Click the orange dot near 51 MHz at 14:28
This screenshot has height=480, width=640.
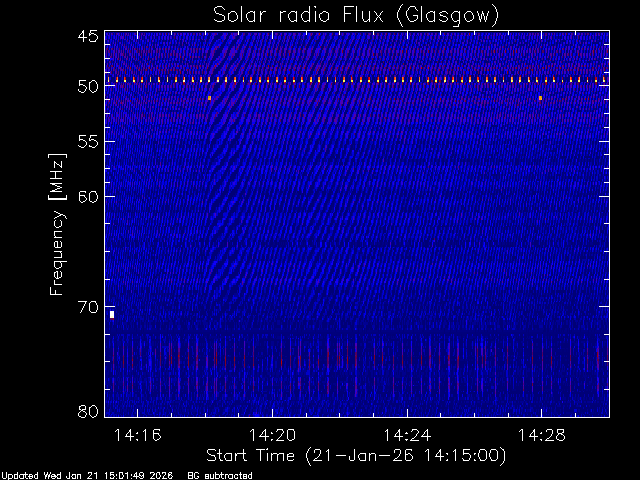pos(540,98)
